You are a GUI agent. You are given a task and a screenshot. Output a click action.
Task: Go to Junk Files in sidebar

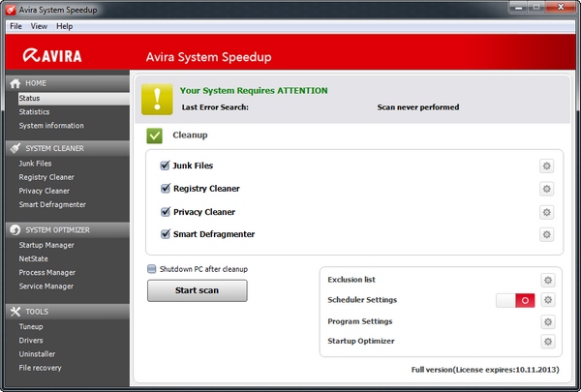point(35,164)
